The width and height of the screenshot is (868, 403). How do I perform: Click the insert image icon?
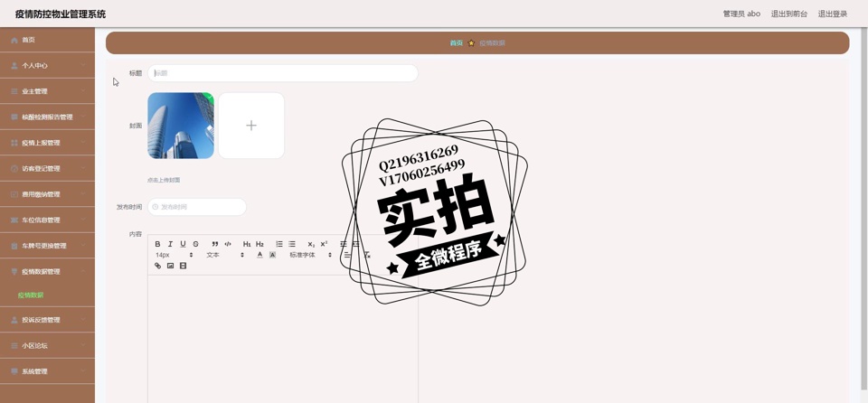point(170,266)
